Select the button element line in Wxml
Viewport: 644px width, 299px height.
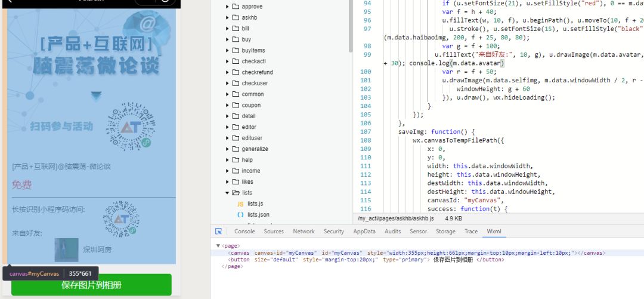pyautogui.click(x=366, y=260)
